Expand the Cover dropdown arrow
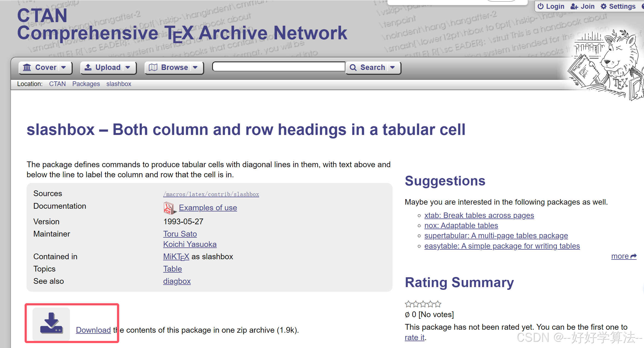 [64, 67]
